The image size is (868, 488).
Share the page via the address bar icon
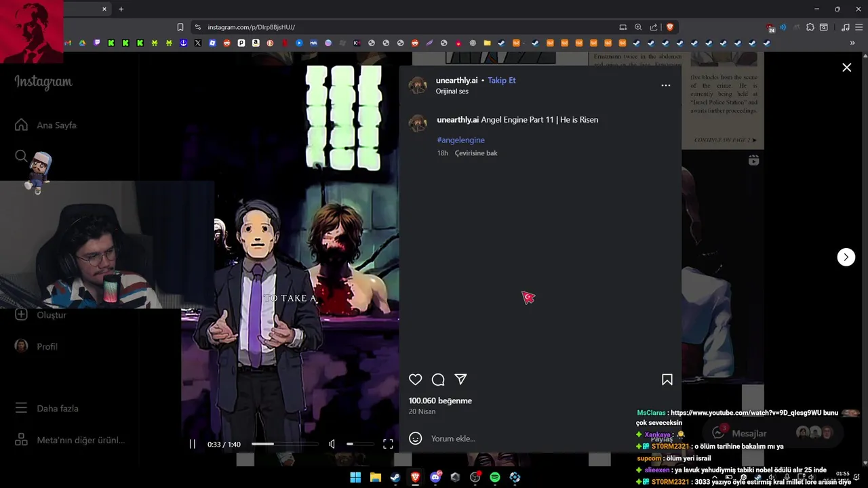(x=654, y=27)
